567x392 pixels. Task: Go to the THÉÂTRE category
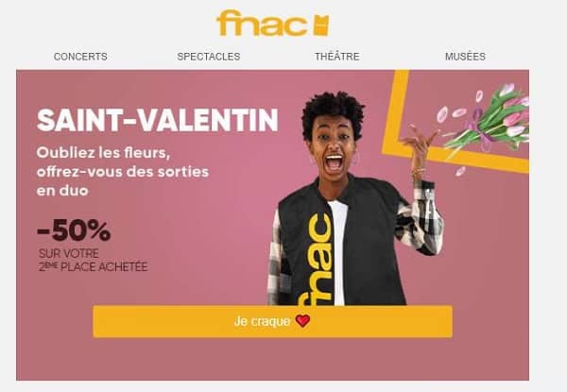(337, 57)
